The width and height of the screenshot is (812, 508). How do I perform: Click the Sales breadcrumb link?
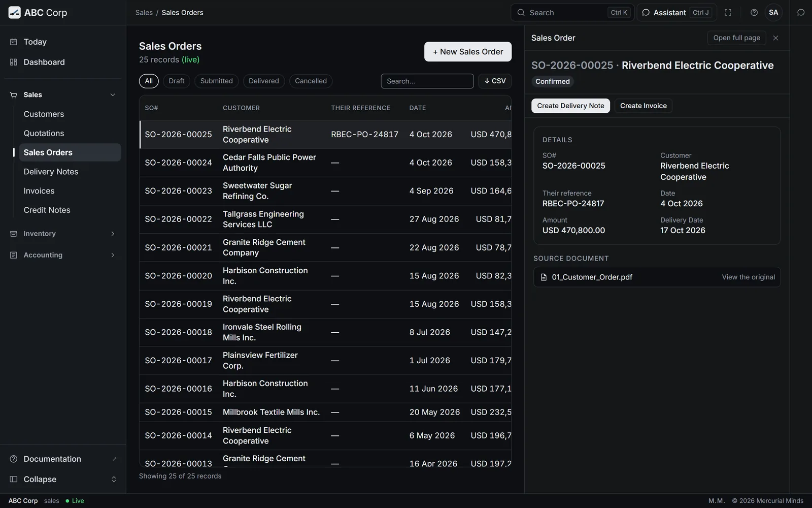[144, 13]
